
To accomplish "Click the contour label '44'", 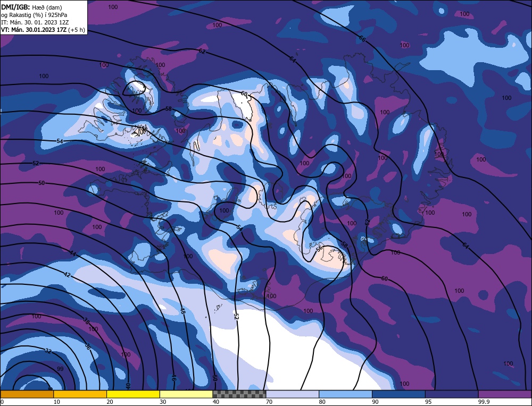I will pos(72,253).
